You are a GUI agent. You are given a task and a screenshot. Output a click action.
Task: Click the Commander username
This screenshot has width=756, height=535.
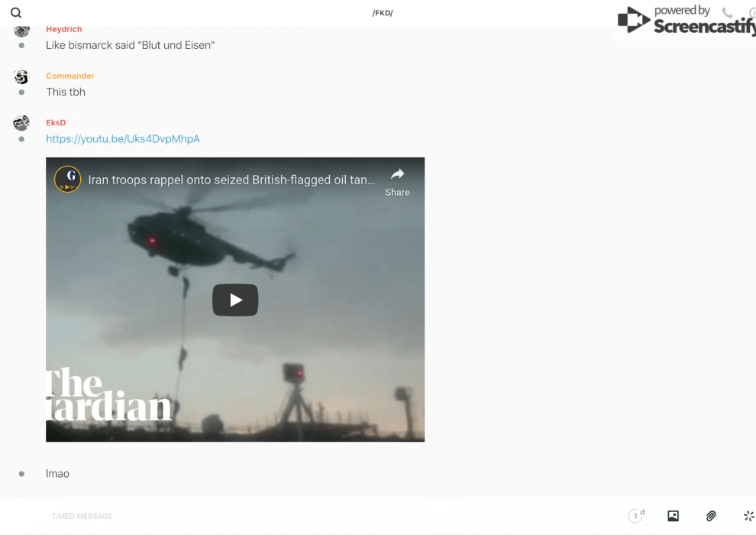tap(70, 76)
